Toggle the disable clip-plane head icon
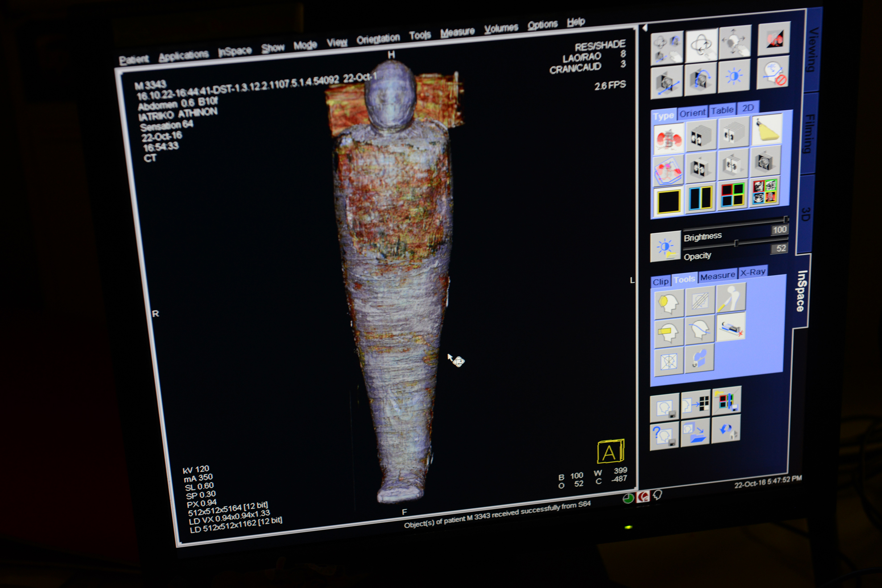 773,74
